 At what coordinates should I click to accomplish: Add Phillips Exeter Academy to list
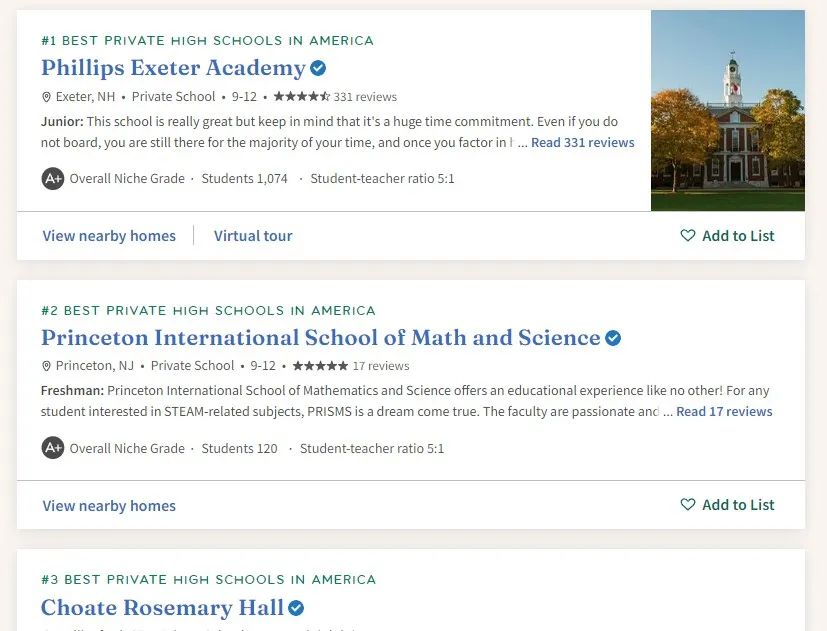tap(727, 236)
